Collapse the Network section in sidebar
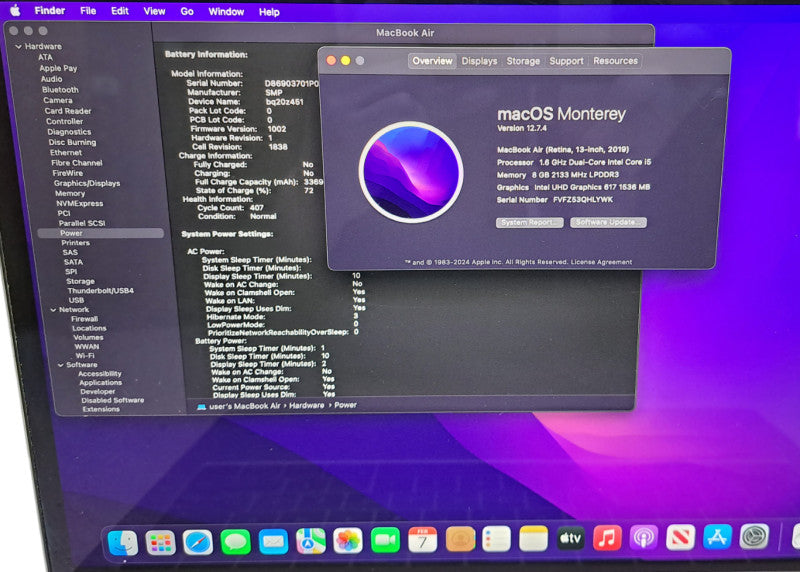This screenshot has height=572, width=800. coord(53,310)
